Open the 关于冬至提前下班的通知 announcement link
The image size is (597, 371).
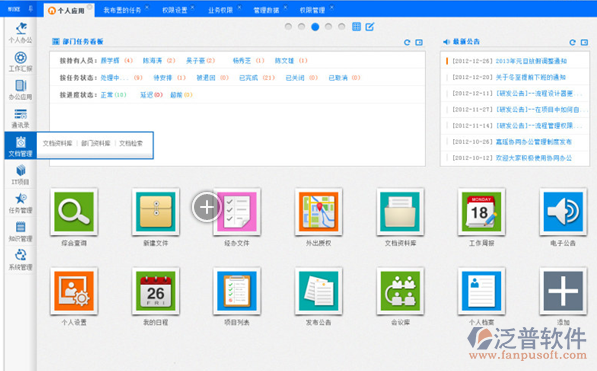tap(530, 77)
